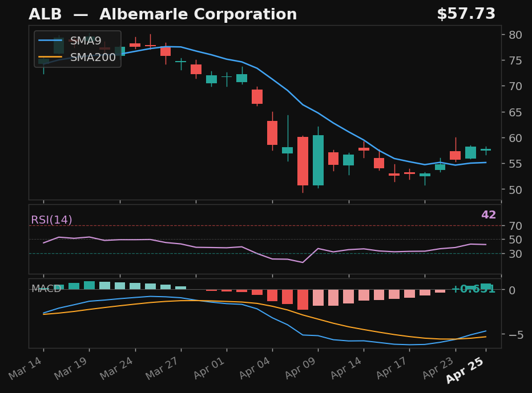Click the 75 price axis label
Viewport: 532px width, 393px height.
(515, 60)
